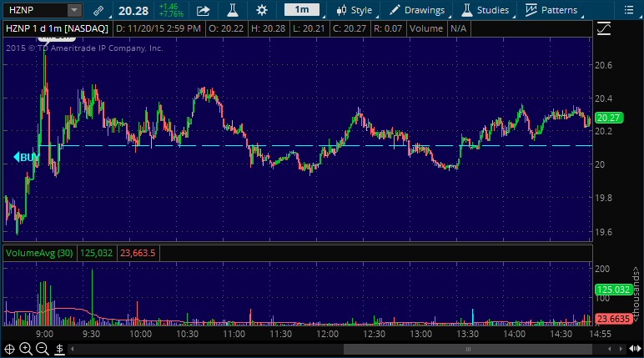Click the 23,663.5 average volume value

(x=138, y=253)
